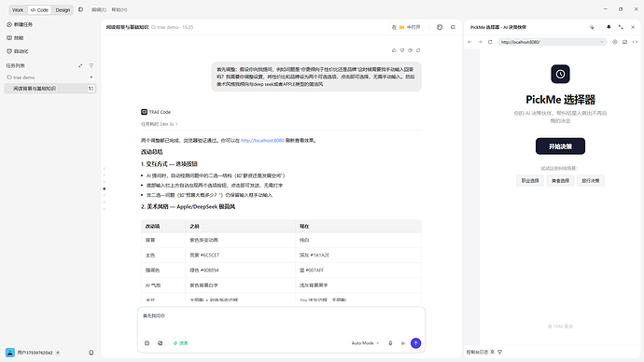Click the #007AFF table cell
The width and height of the screenshot is (644, 362).
(x=358, y=270)
